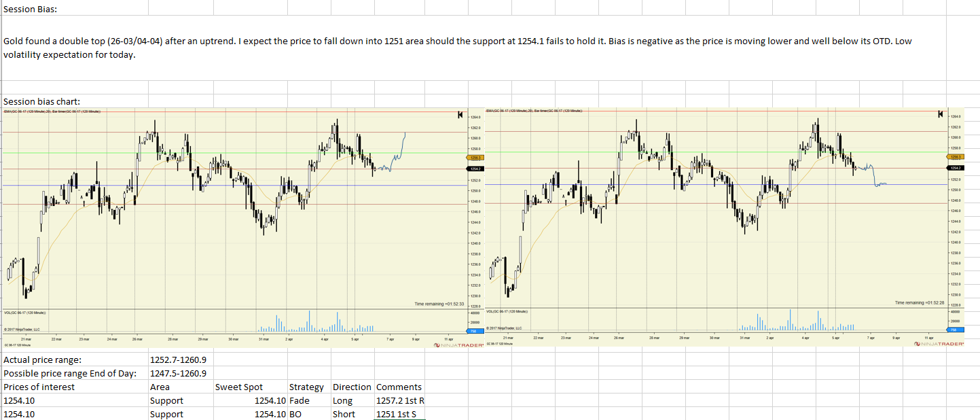
Task: Select the 'Session Bias:' cell
Action: click(x=75, y=9)
